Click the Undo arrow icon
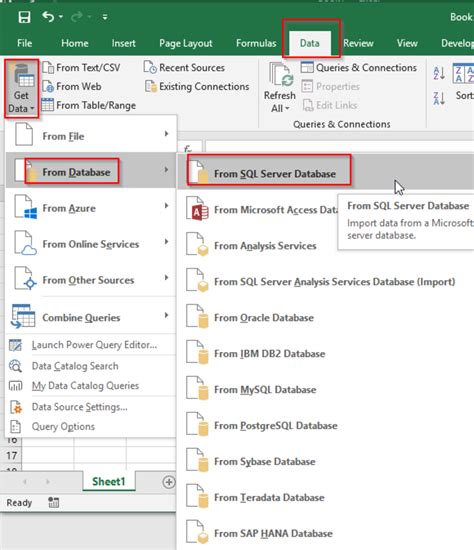 pos(48,16)
